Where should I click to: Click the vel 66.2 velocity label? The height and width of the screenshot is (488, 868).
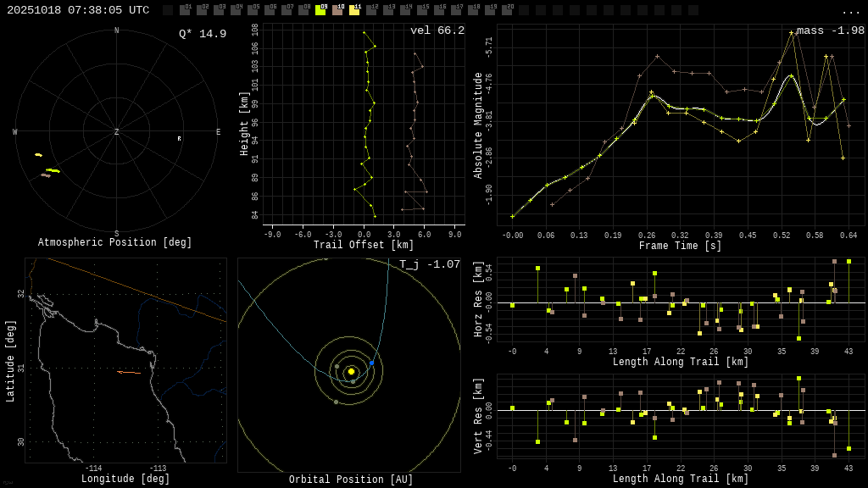point(437,30)
